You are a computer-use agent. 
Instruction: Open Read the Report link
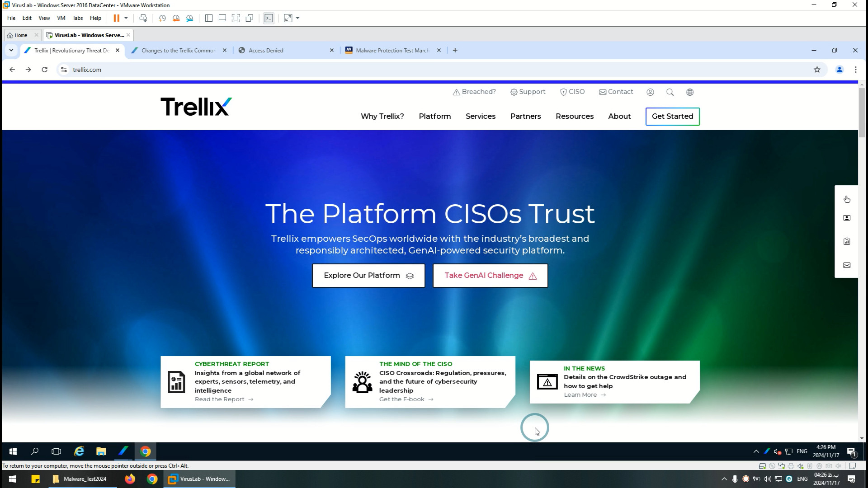tap(224, 399)
